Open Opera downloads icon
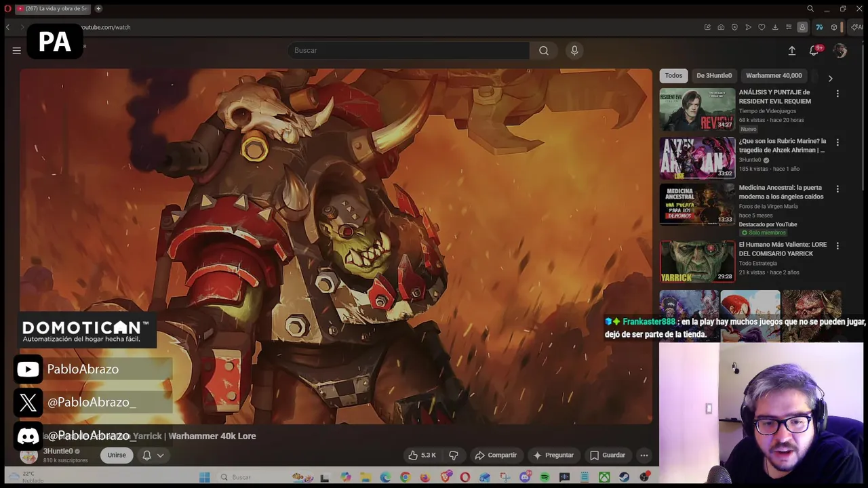The height and width of the screenshot is (488, 868). 775,27
